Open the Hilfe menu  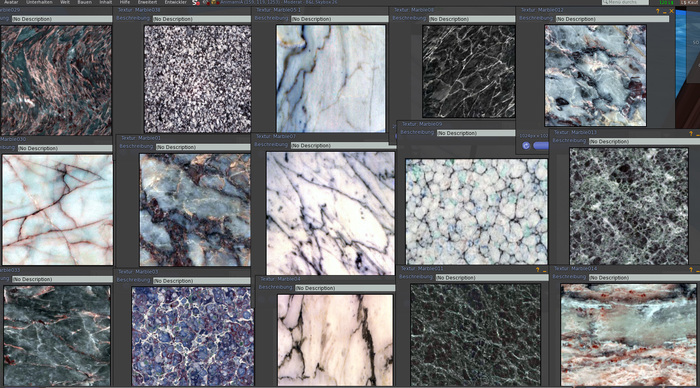tap(125, 2)
